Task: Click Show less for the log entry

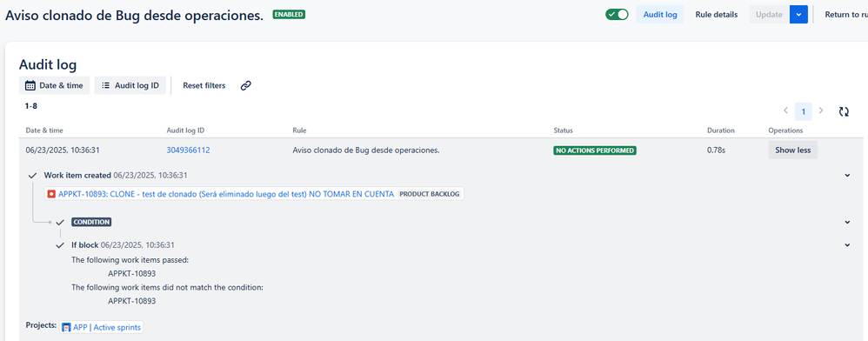Action: (x=792, y=150)
